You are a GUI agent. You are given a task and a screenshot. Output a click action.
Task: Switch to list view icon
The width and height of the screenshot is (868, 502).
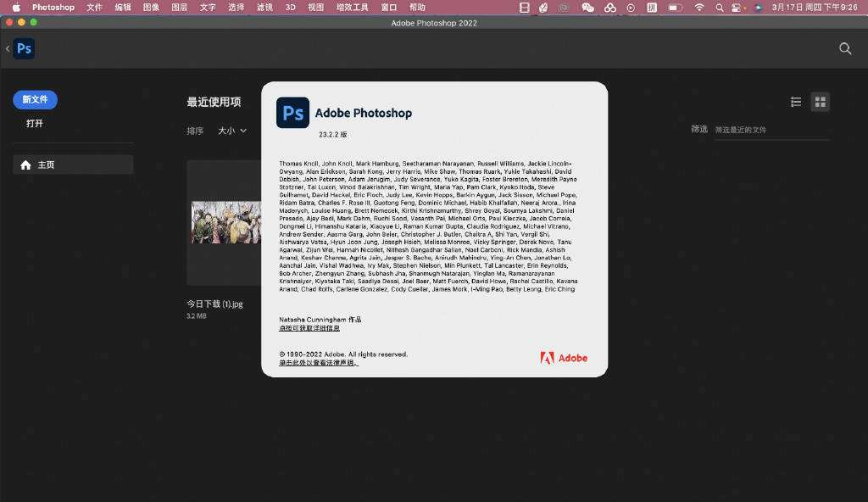[x=796, y=102]
